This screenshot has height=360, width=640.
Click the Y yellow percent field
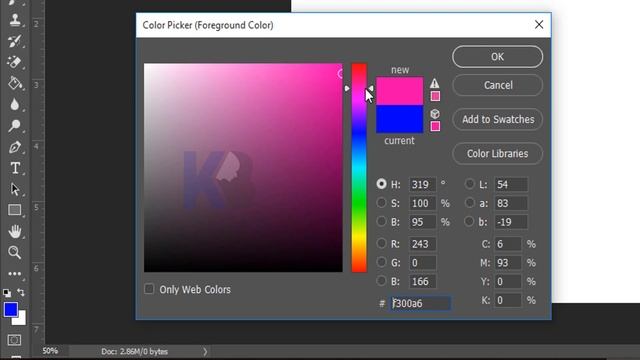[508, 281]
